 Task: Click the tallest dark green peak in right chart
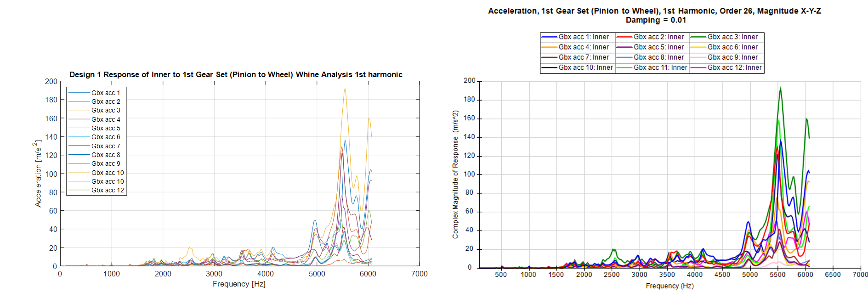click(780, 88)
